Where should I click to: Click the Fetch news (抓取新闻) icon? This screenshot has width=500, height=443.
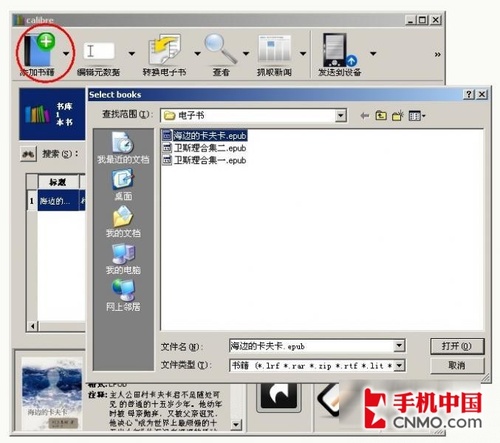pyautogui.click(x=274, y=49)
